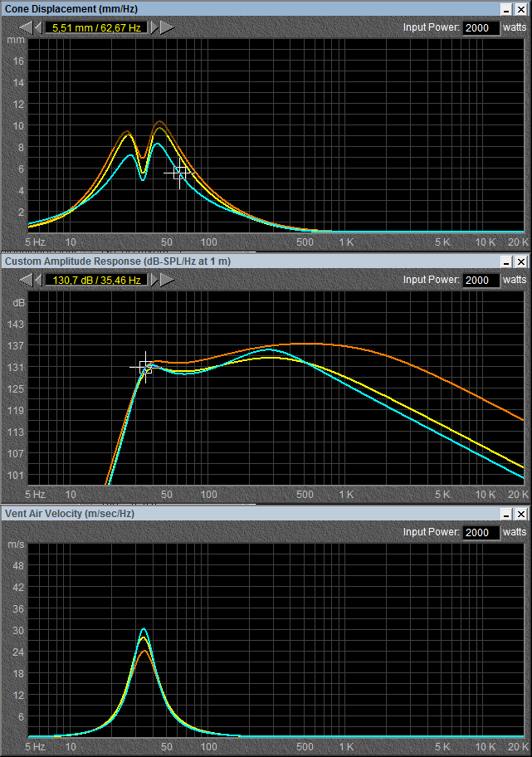This screenshot has height=757, width=532.
Task: Click the large right arrow in Custom Amplitude Response window
Action: pos(167,280)
